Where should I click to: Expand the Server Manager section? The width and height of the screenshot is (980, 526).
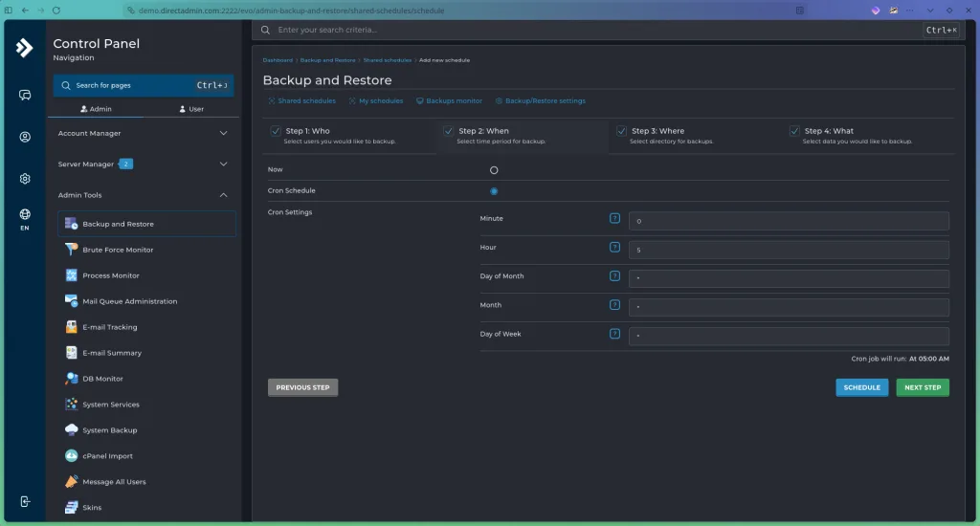pyautogui.click(x=144, y=164)
